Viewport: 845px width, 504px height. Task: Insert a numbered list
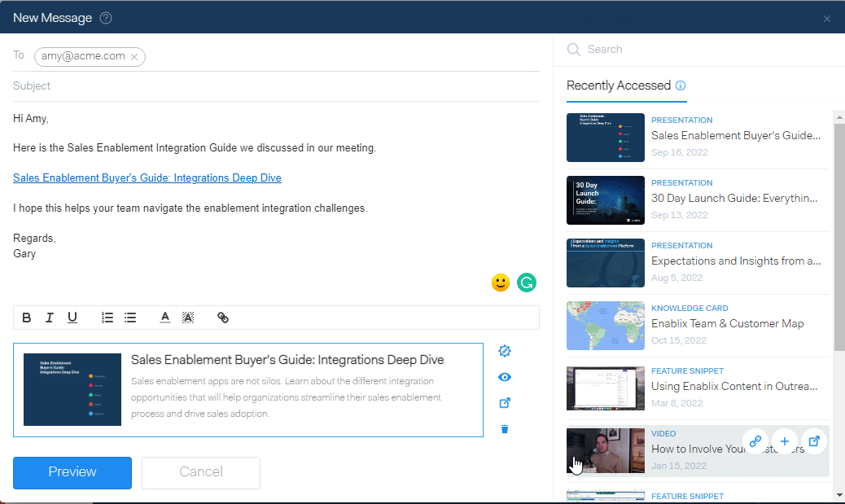(107, 318)
